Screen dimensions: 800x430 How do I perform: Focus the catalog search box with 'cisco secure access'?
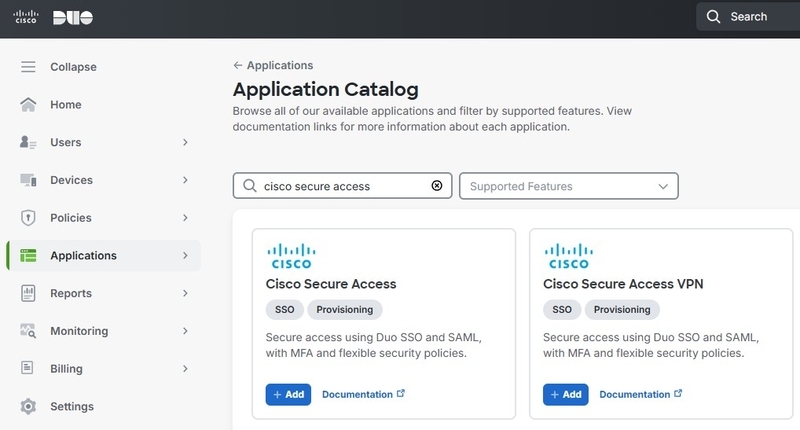click(342, 186)
